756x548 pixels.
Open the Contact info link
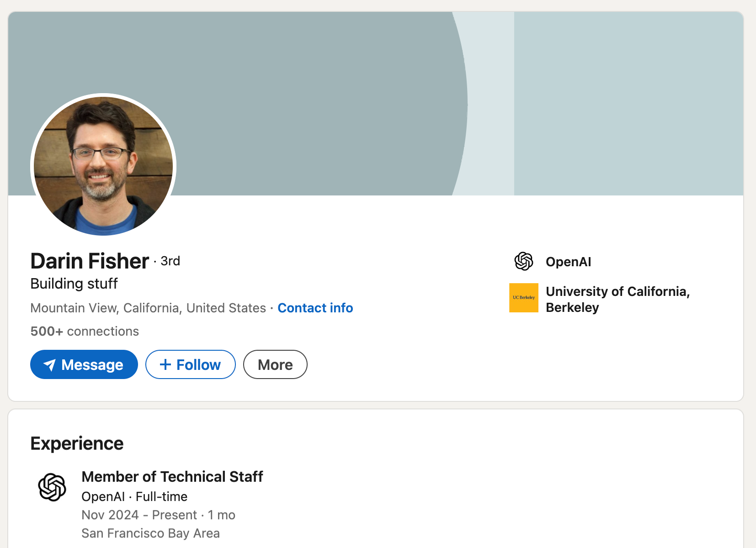[315, 308]
